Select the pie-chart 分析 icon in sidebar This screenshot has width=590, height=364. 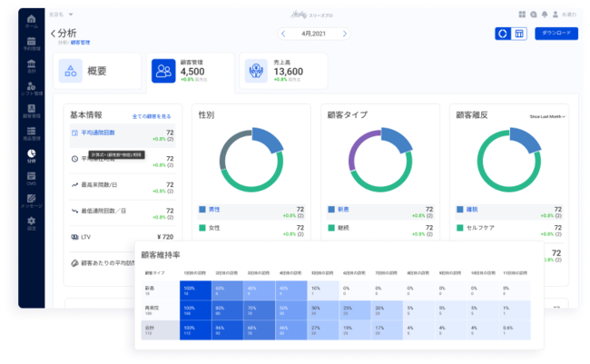coord(31,153)
